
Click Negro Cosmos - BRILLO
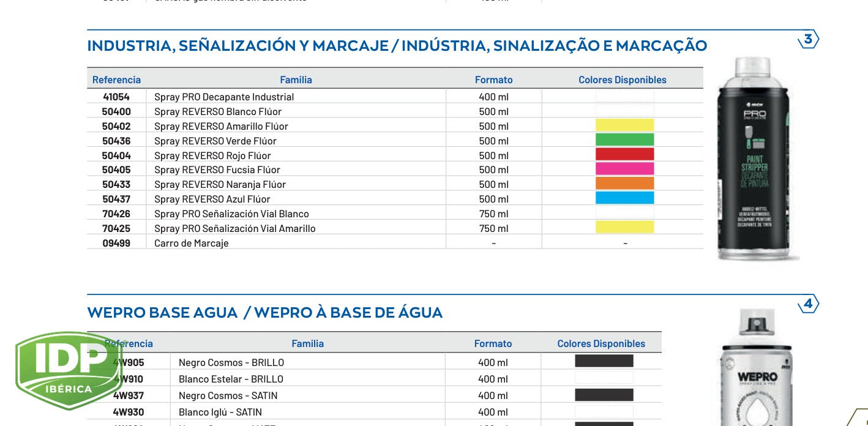click(x=231, y=362)
